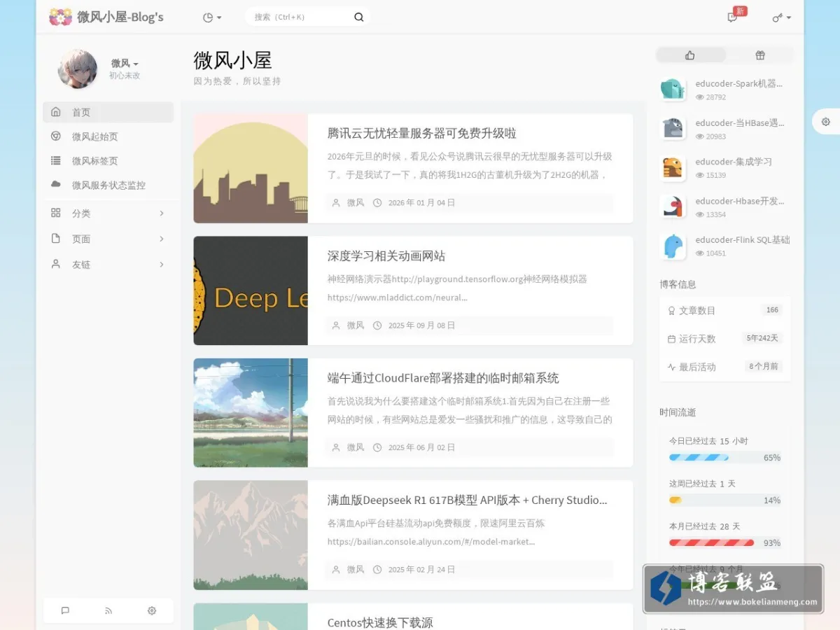
Task: Click the landscape thumbnail of CloudFlare post
Action: 251,413
